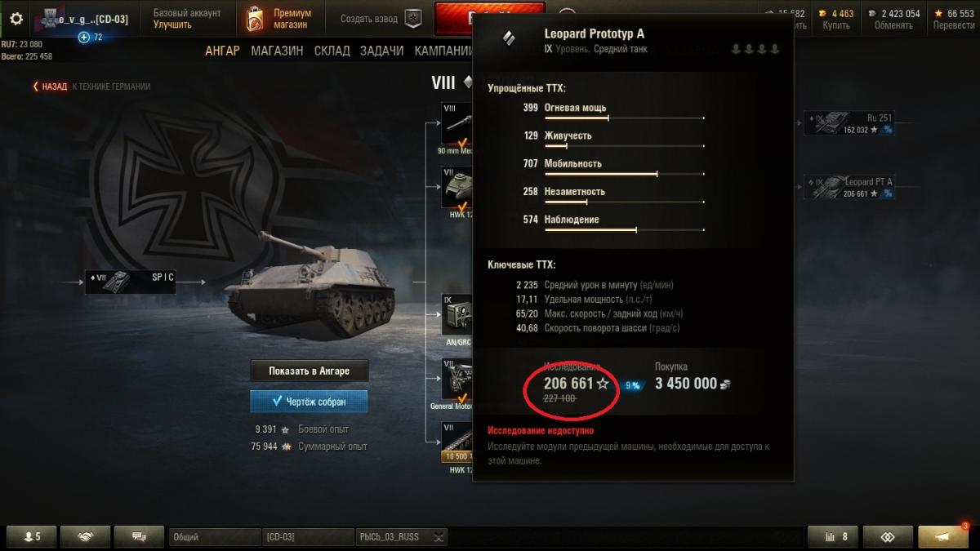Open the Premium shop bag icon
The width and height of the screenshot is (980, 551).
(255, 18)
